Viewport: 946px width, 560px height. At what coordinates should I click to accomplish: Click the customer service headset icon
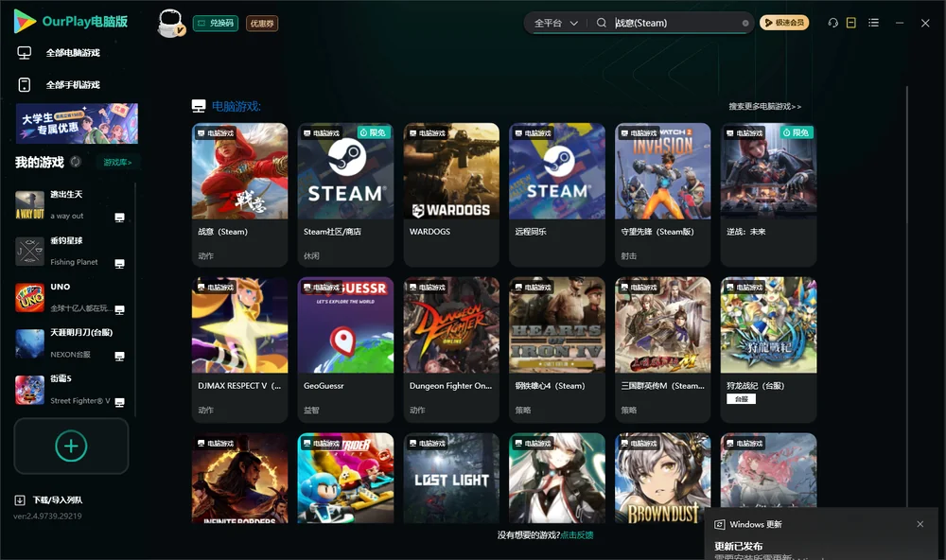[x=833, y=23]
